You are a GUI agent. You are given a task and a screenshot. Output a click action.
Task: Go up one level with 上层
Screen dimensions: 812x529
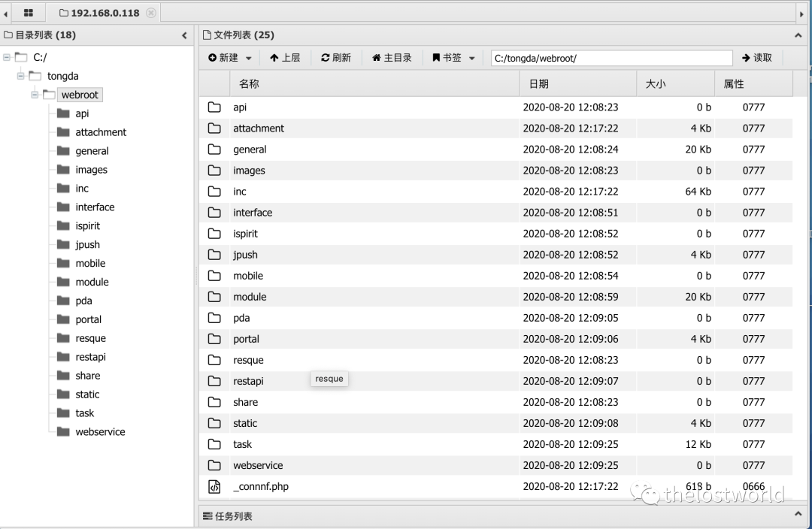285,58
